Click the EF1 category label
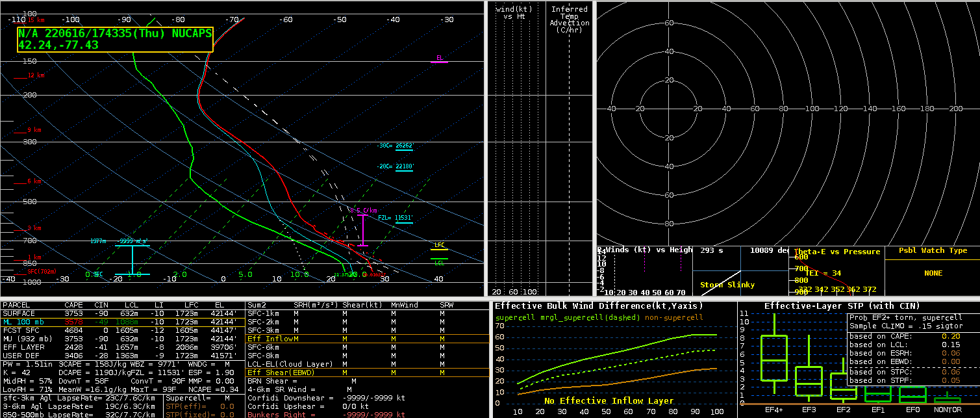This screenshot has height=418, width=980. tap(877, 410)
